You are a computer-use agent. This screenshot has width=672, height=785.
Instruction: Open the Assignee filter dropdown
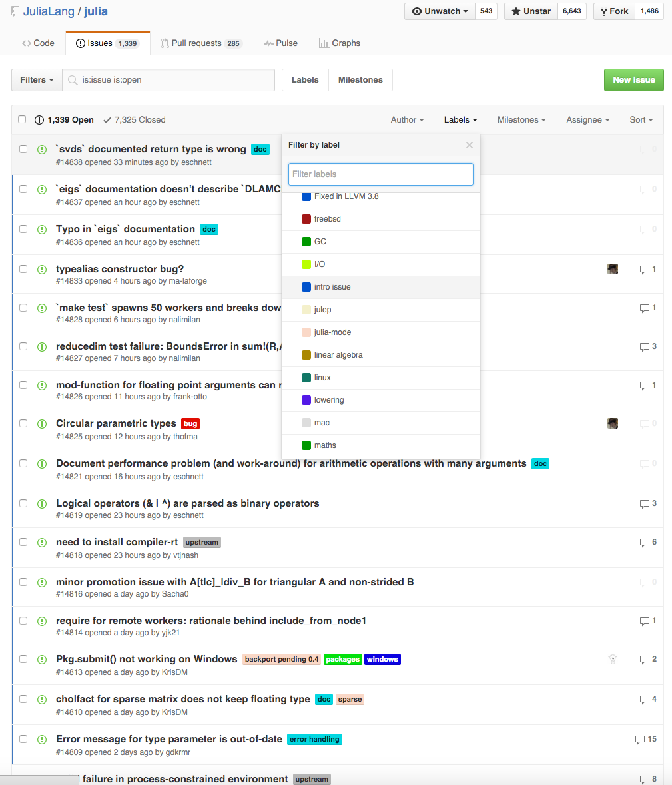pos(588,120)
